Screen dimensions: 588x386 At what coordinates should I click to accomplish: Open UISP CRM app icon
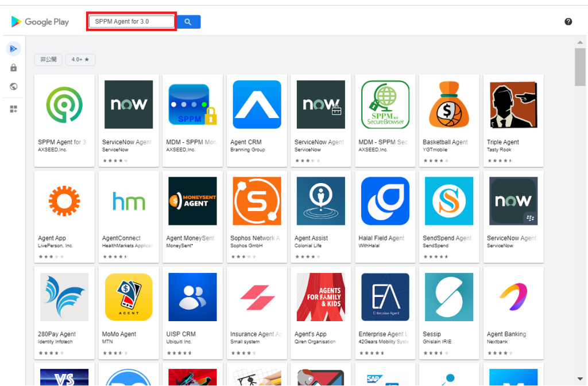tap(193, 297)
